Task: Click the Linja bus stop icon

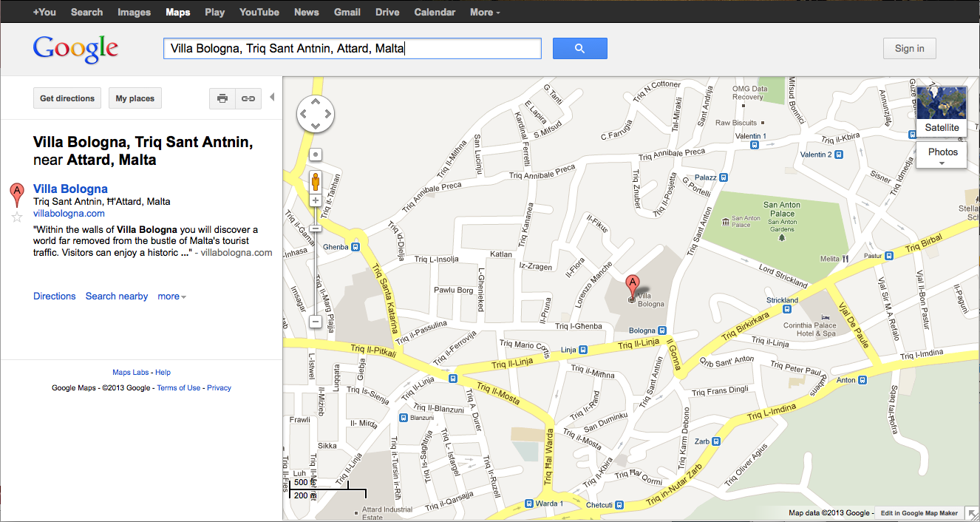Action: (584, 350)
